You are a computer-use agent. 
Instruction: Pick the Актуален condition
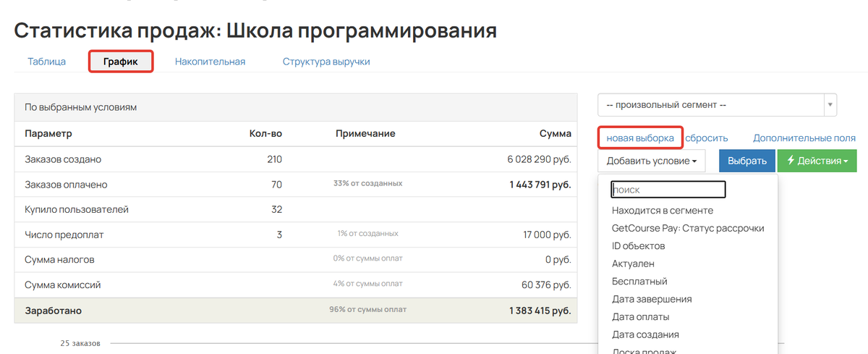click(x=634, y=264)
